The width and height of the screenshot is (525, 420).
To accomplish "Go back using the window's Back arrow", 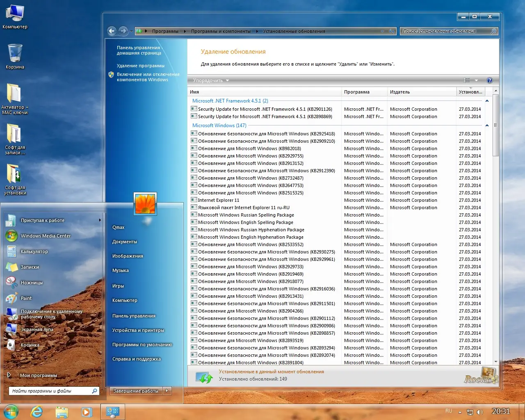I will (x=112, y=31).
